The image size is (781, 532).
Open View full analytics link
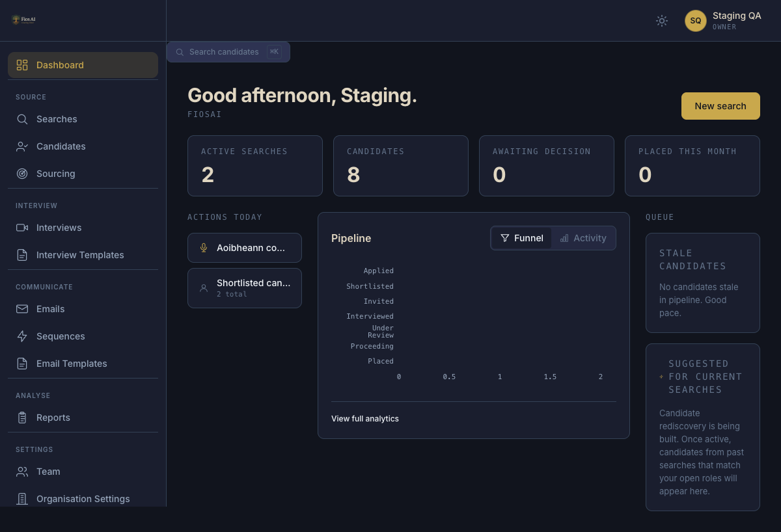pos(365,419)
